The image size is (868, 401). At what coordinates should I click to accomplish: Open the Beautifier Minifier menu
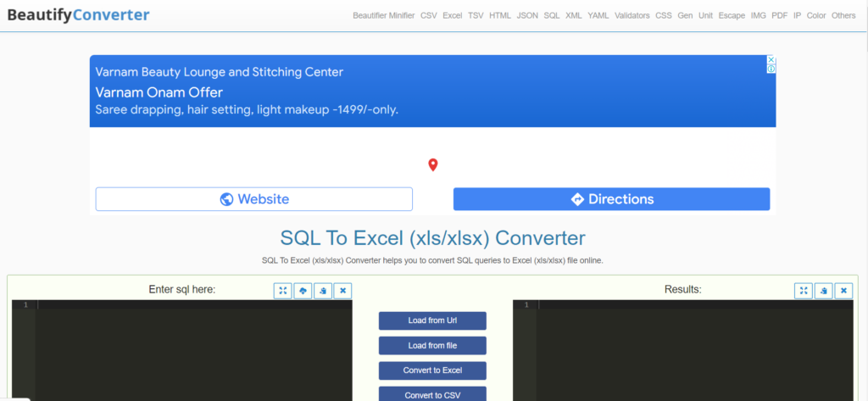pyautogui.click(x=384, y=15)
